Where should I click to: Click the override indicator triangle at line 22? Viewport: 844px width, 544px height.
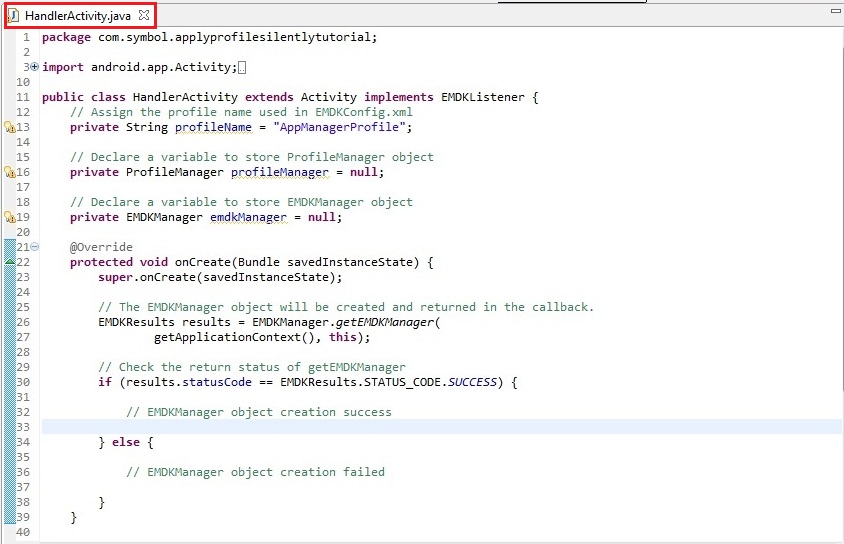(x=9, y=261)
